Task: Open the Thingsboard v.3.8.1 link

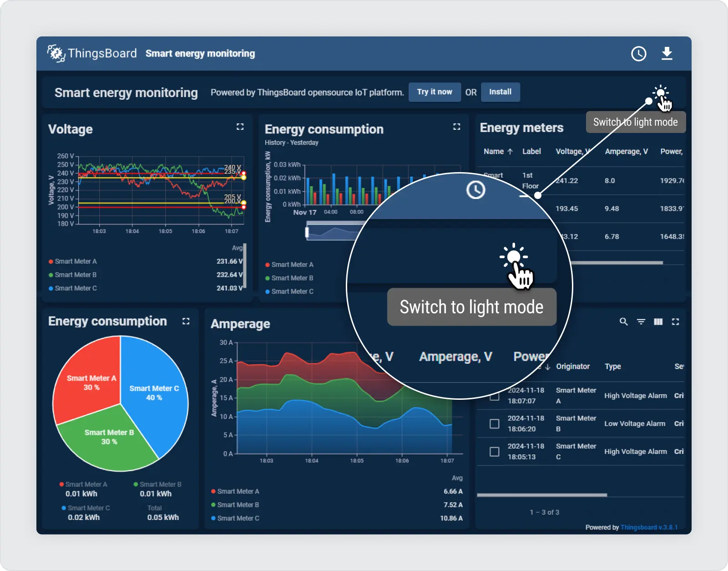Action: pyautogui.click(x=649, y=527)
